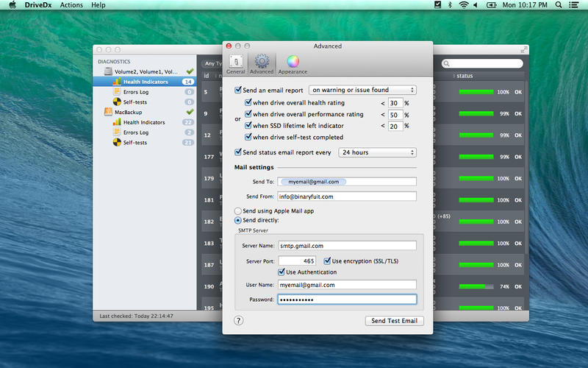Screen dimensions: 588x368
Task: Click the User Name field
Action: tap(347, 285)
